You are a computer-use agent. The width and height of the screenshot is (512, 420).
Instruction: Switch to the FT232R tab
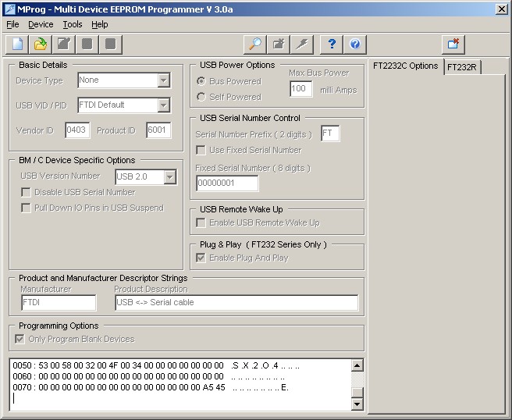click(x=462, y=67)
